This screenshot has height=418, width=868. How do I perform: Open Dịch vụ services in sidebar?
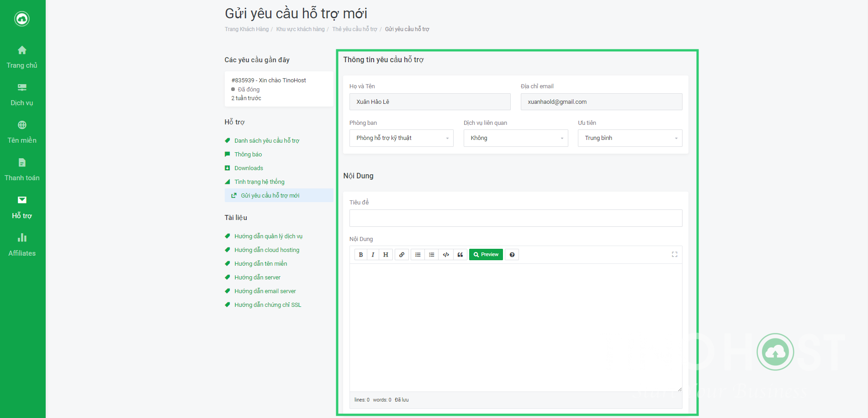point(22,95)
